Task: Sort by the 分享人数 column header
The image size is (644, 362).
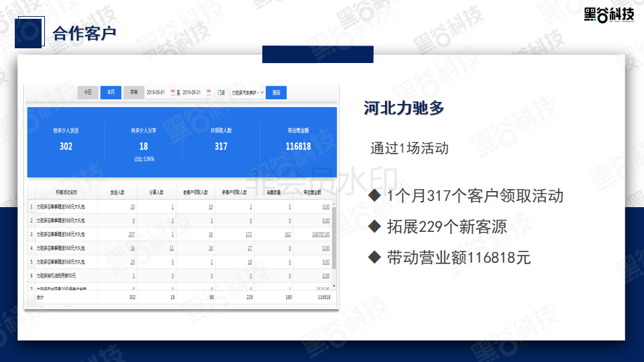Action: pos(156,192)
